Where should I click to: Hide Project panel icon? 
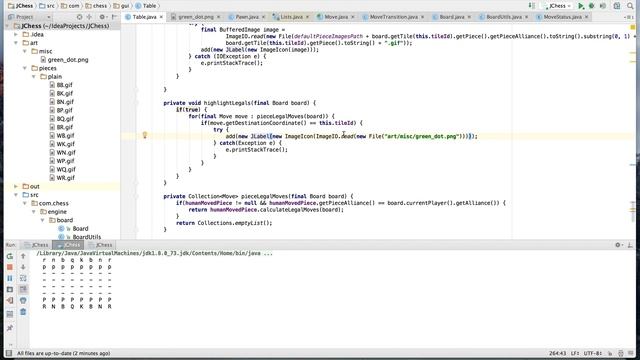pos(114,17)
